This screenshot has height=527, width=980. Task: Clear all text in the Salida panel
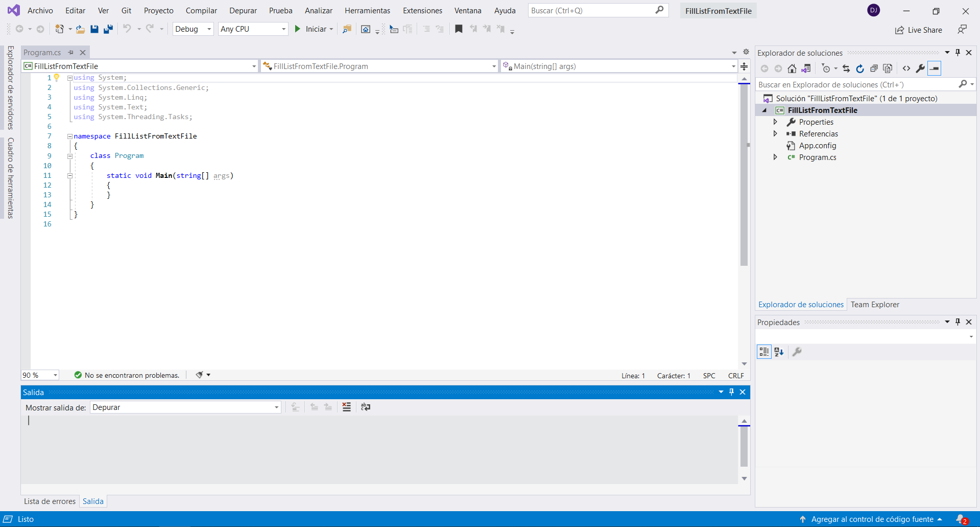coord(347,407)
